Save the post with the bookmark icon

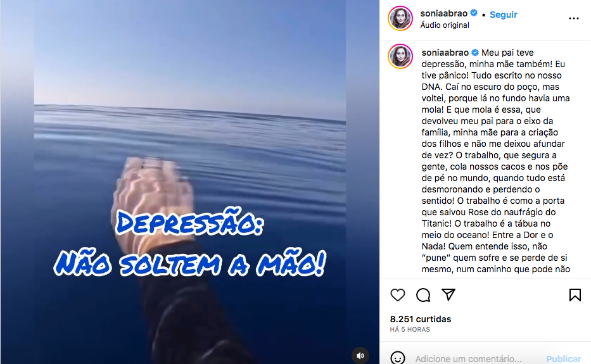pyautogui.click(x=575, y=295)
